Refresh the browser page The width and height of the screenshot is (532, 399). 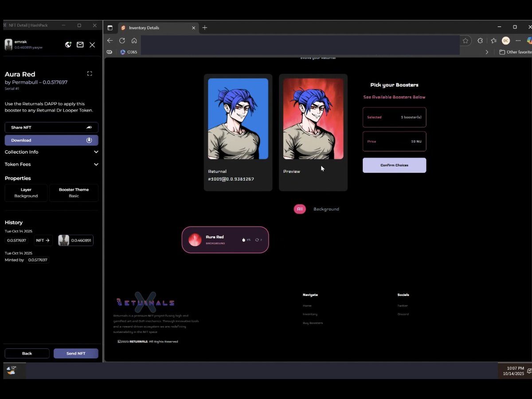point(122,40)
